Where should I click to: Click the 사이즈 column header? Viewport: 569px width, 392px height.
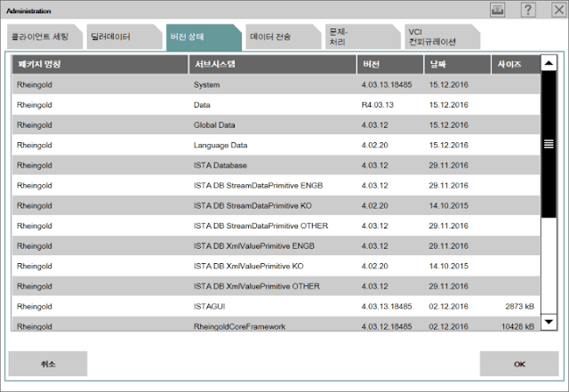pos(516,65)
